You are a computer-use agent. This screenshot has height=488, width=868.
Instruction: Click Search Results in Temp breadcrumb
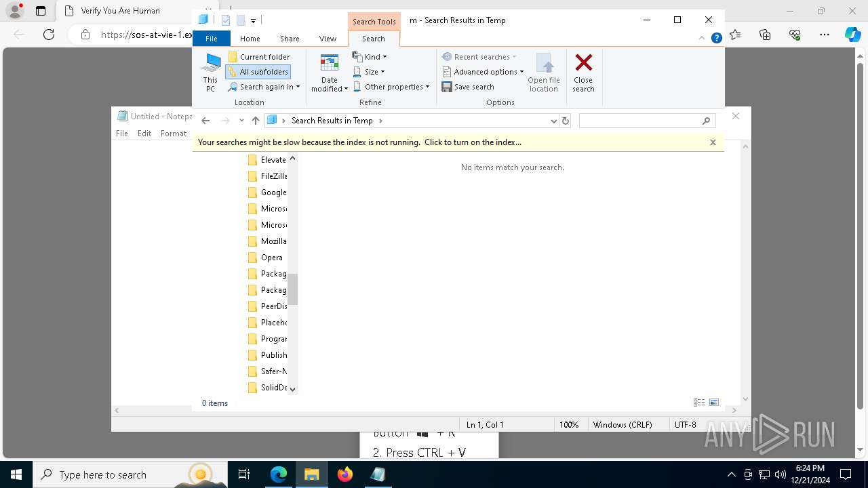pos(332,121)
